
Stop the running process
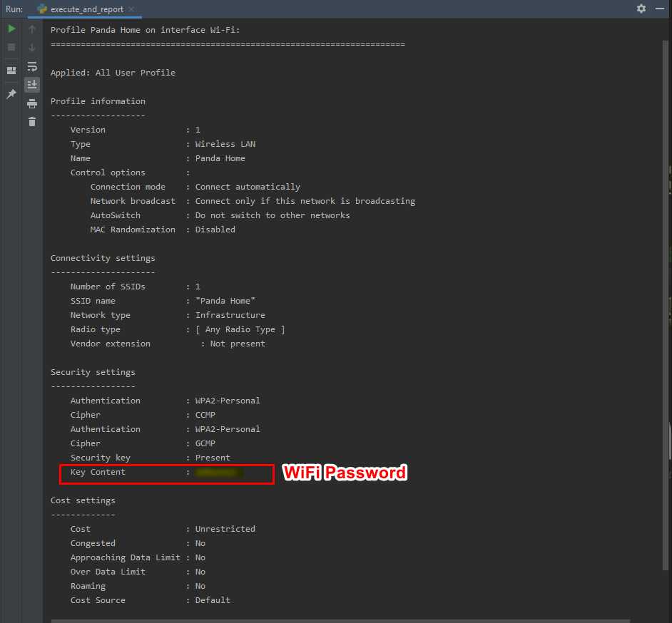tap(11, 47)
